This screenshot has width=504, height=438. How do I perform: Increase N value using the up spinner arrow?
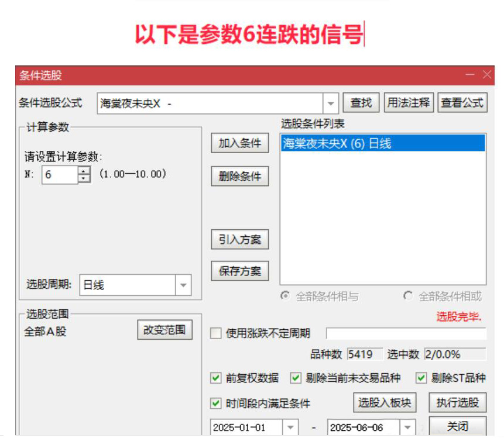point(83,170)
